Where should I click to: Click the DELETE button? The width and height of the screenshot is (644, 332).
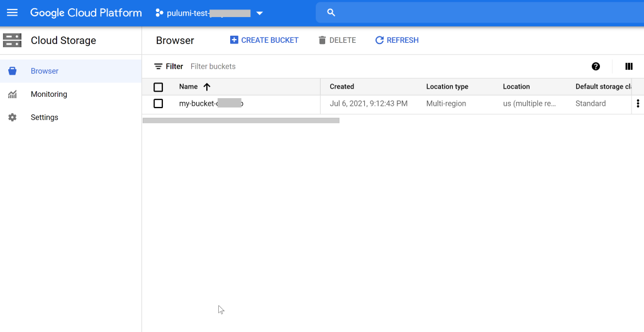click(337, 40)
